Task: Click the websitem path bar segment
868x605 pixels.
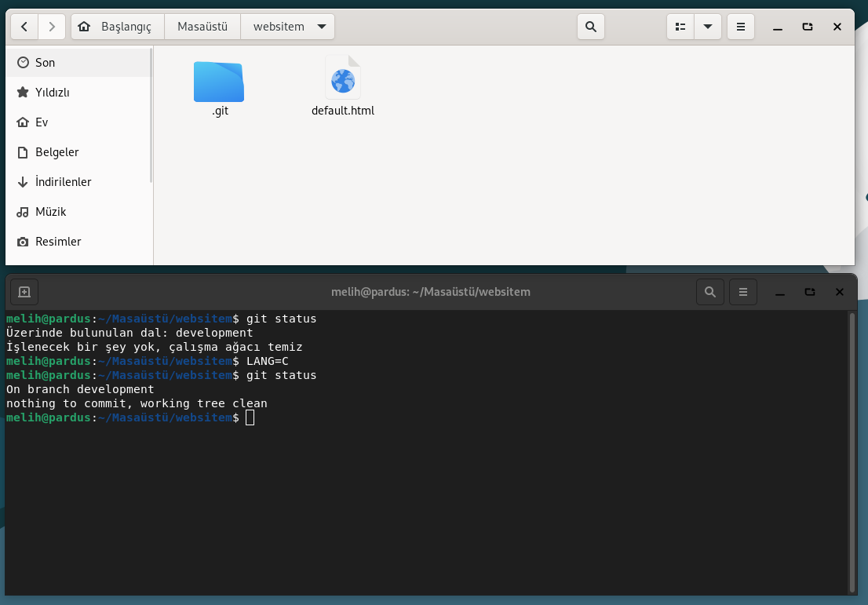Action: [287, 27]
